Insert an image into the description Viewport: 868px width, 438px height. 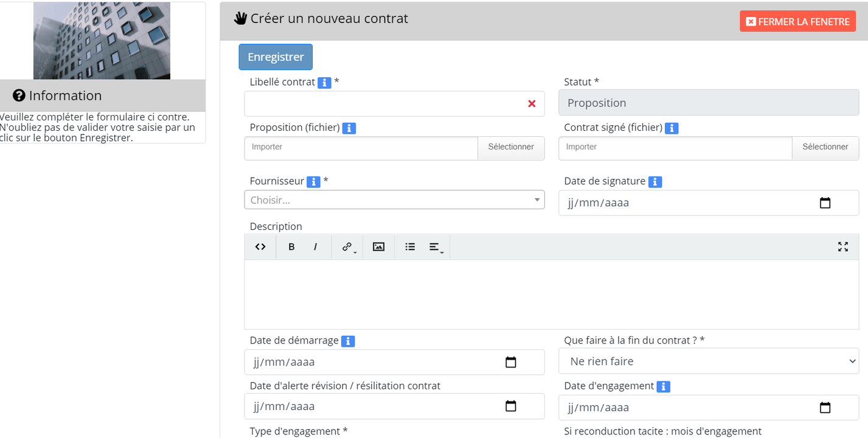(378, 246)
